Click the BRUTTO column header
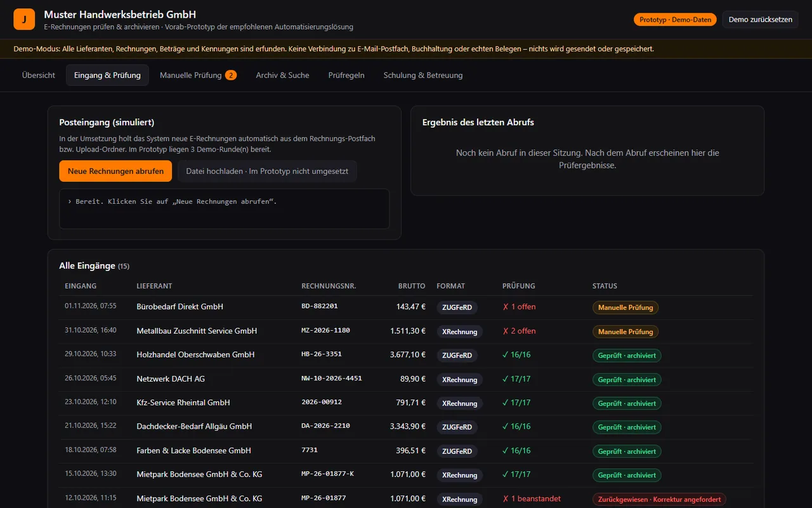The height and width of the screenshot is (508, 812). [412, 286]
